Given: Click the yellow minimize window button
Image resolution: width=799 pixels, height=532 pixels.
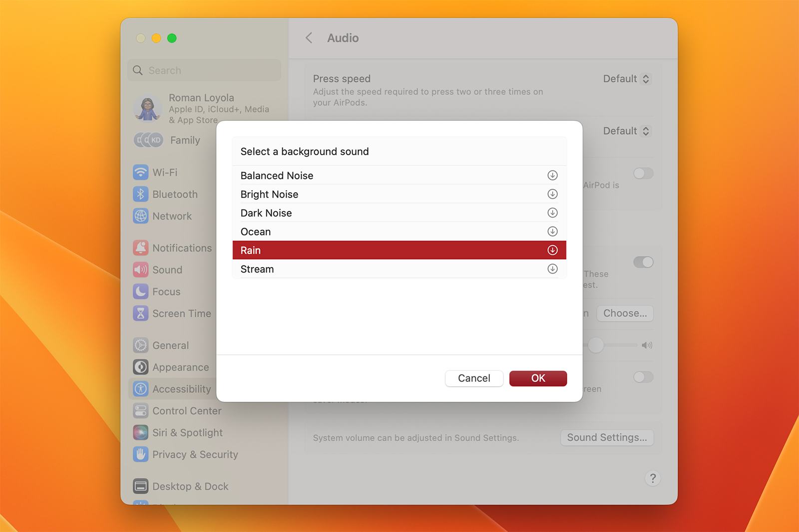Looking at the screenshot, I should click(x=156, y=38).
